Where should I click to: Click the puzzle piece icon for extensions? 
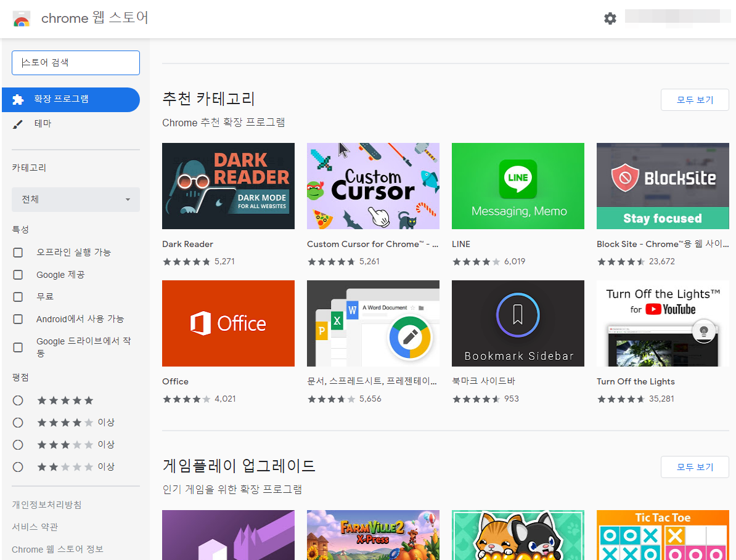click(x=18, y=99)
